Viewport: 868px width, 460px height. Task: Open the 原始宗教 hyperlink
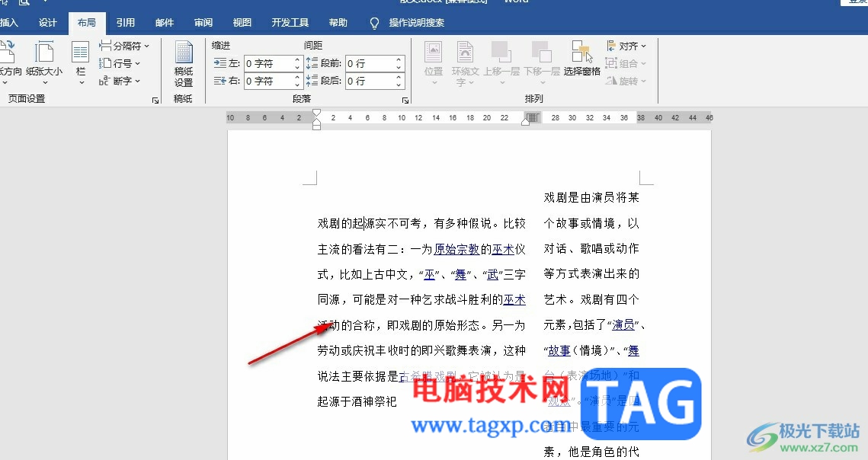[x=456, y=249]
